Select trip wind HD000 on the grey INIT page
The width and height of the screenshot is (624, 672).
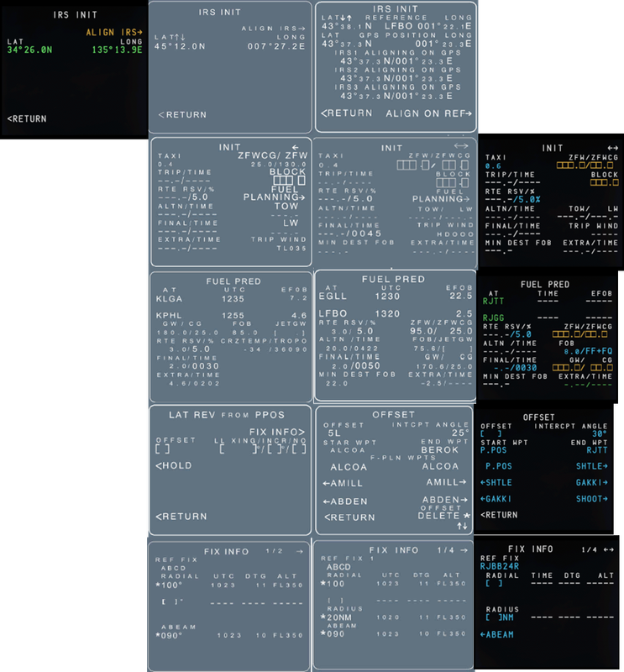[x=455, y=234]
